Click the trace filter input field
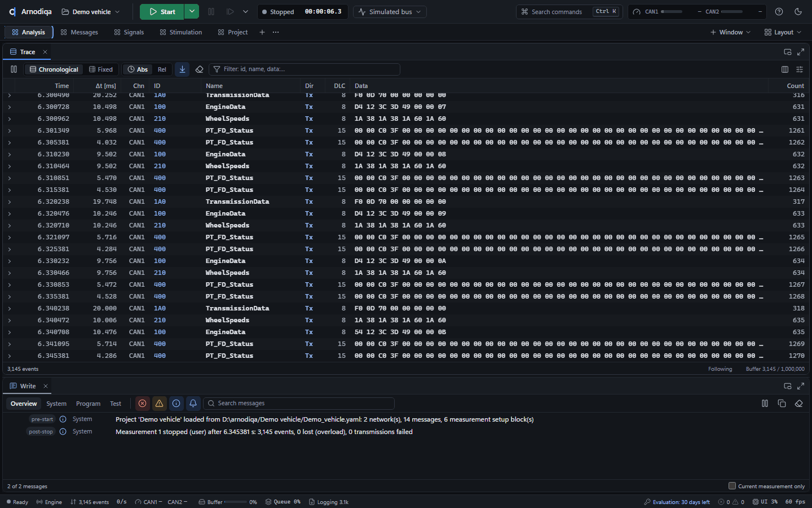This screenshot has width=812, height=508. coord(304,69)
